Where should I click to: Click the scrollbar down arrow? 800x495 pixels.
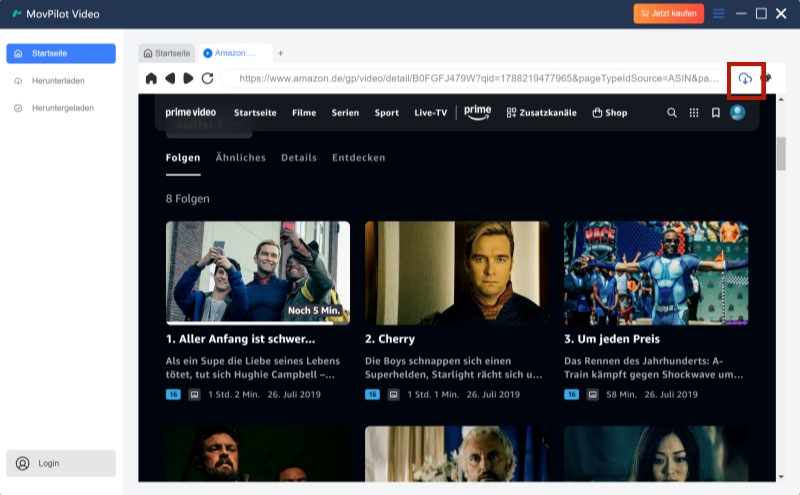(781, 477)
